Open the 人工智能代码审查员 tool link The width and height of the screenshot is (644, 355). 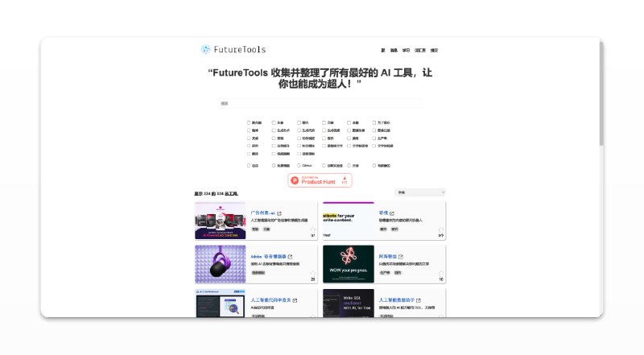click(270, 300)
